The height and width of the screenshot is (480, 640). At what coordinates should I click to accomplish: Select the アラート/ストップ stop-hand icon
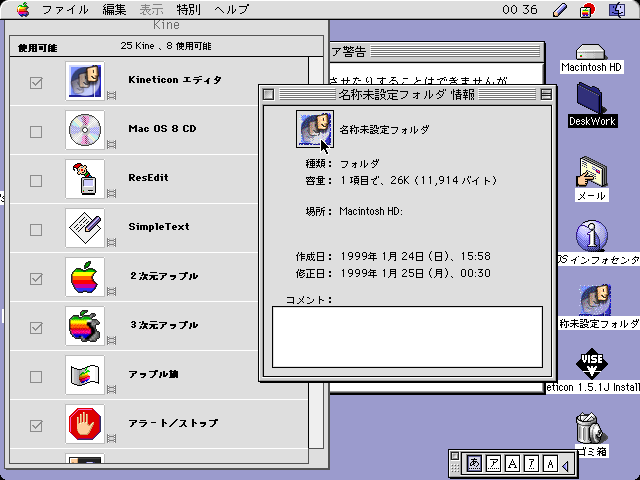point(85,424)
